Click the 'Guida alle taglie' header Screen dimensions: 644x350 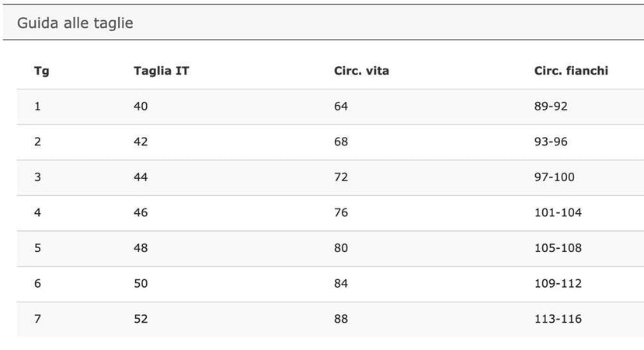pyautogui.click(x=75, y=23)
